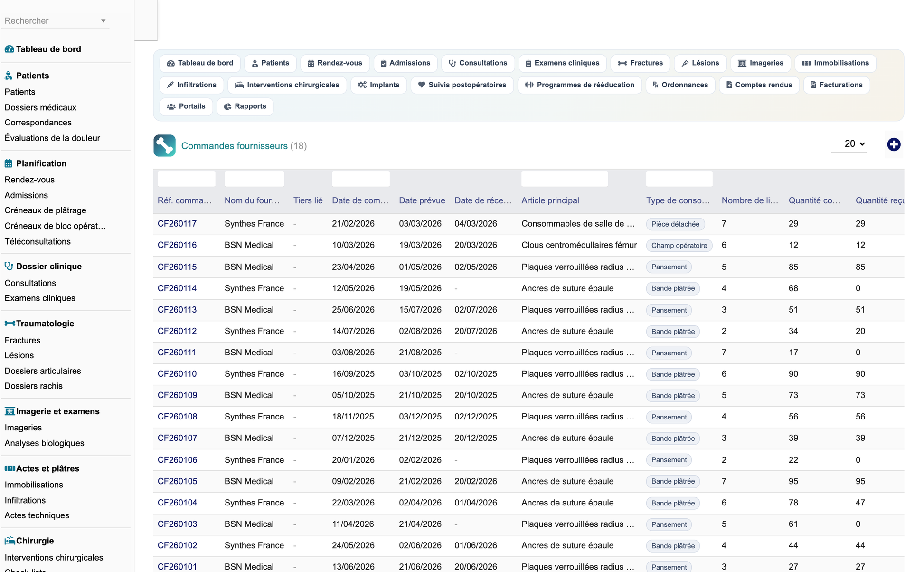The width and height of the screenshot is (924, 572).
Task: Open Évaluations de la douleur in sidebar
Action: 52,138
